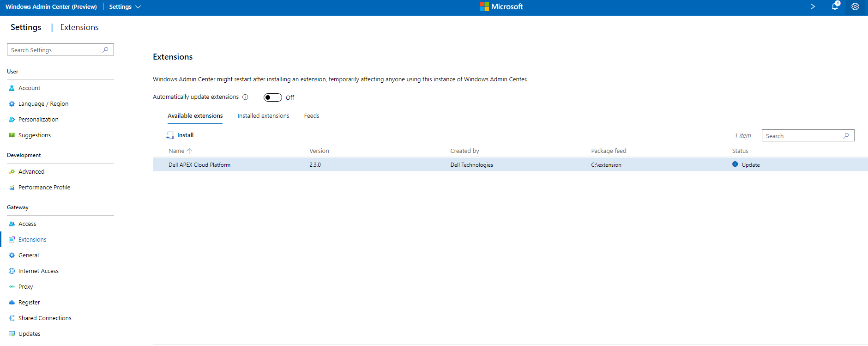Open the notifications bell
The width and height of the screenshot is (868, 346).
[x=835, y=7]
